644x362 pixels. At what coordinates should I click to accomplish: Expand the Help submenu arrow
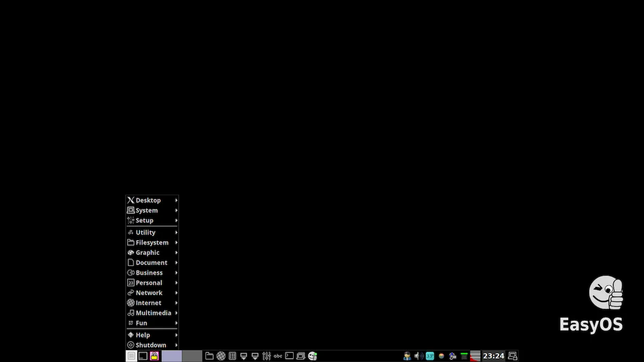[176, 335]
